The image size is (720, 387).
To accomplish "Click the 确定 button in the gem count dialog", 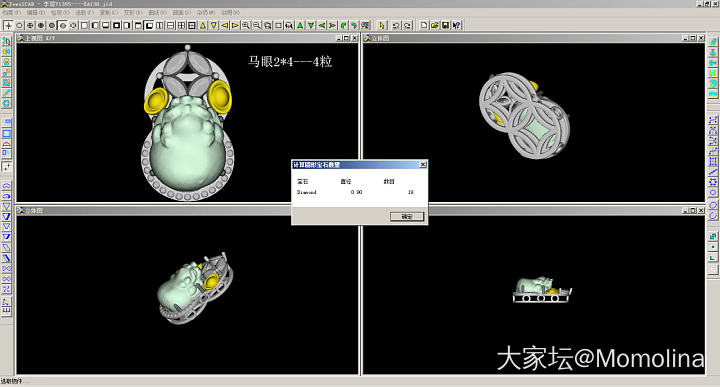I will (x=407, y=216).
